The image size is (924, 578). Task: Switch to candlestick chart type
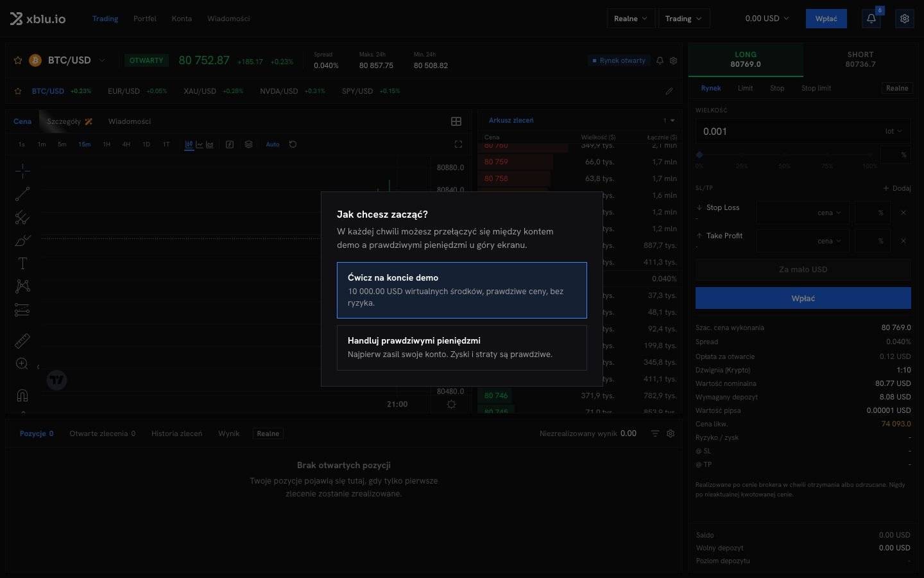click(x=189, y=144)
